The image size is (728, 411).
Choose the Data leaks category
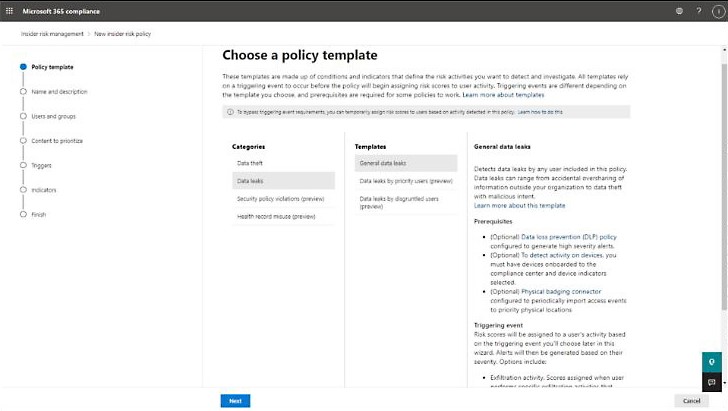pyautogui.click(x=283, y=181)
